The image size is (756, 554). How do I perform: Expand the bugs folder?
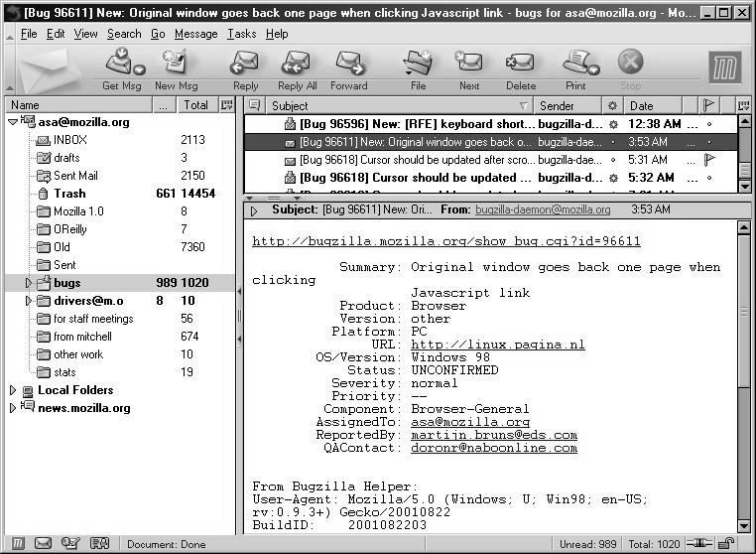pos(29,283)
